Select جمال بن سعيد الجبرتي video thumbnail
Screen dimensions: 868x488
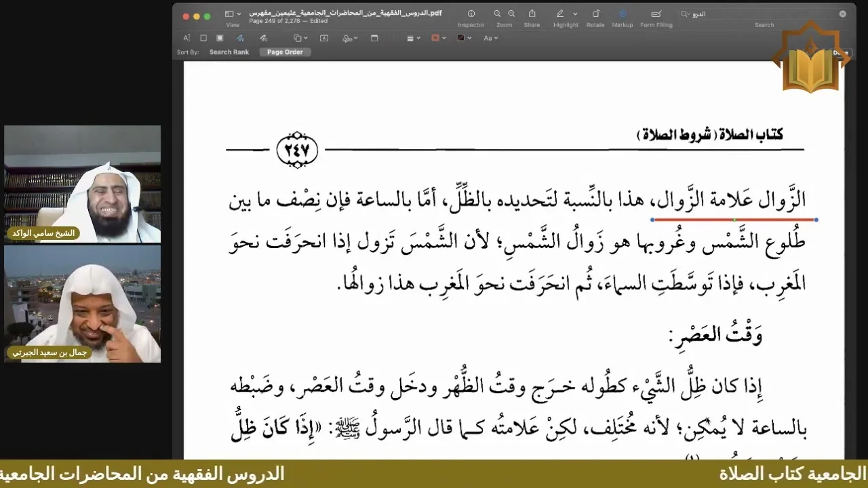point(83,304)
